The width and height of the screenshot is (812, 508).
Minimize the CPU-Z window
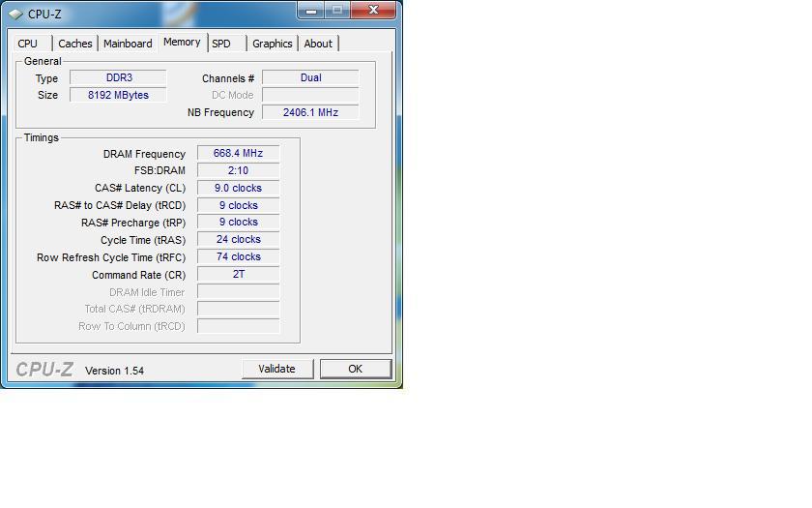pyautogui.click(x=310, y=11)
